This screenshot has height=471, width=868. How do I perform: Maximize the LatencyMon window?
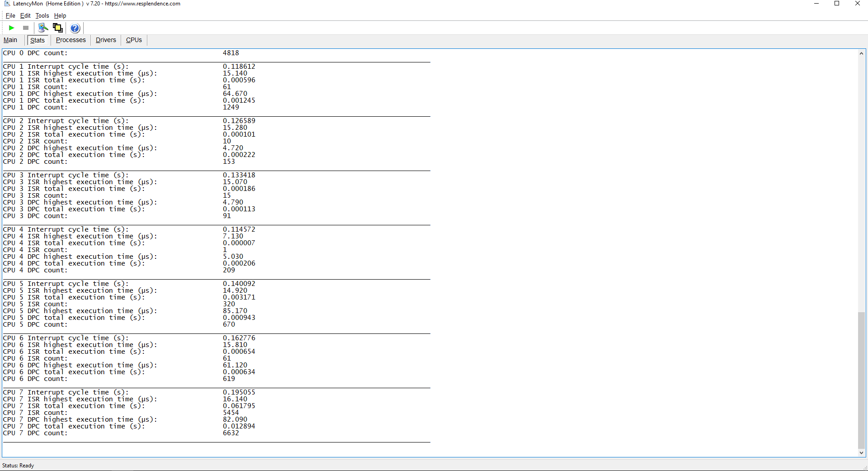(x=837, y=4)
